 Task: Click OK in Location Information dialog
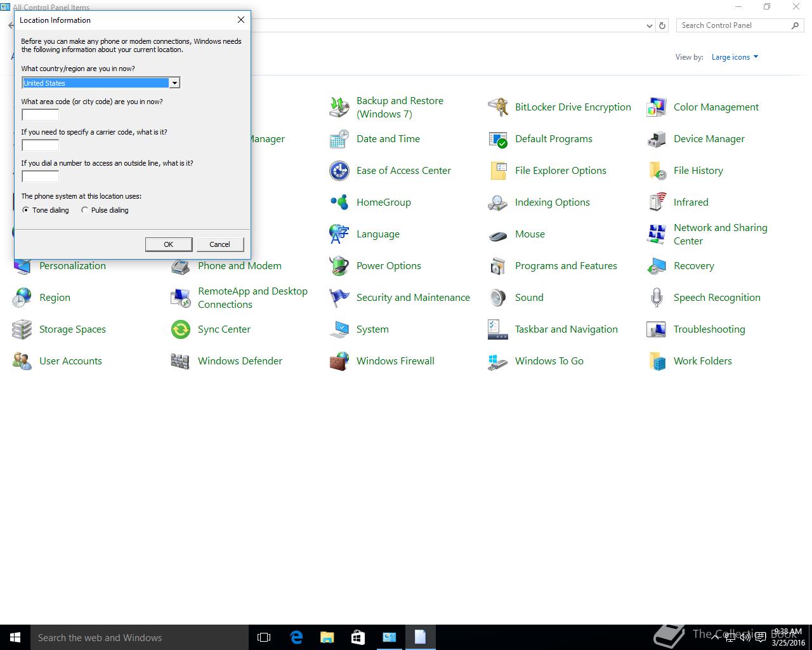point(169,244)
